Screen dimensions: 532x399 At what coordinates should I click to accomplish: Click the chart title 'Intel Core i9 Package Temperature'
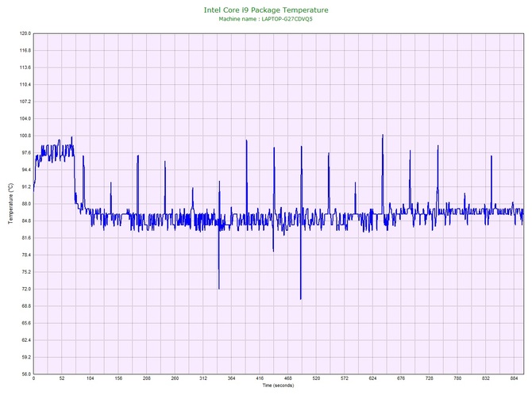266,10
